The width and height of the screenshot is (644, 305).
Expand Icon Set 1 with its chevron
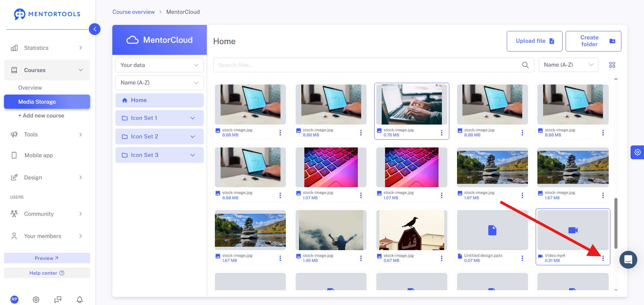coord(193,118)
